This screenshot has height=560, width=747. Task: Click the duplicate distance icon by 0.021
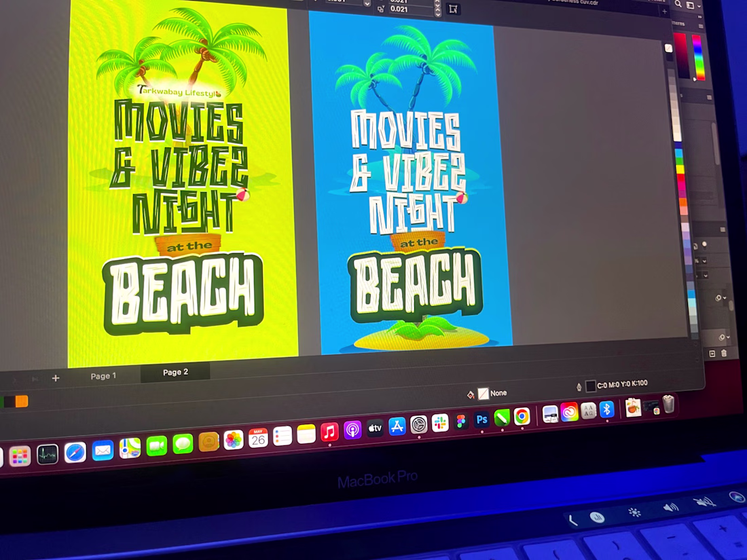click(x=381, y=9)
